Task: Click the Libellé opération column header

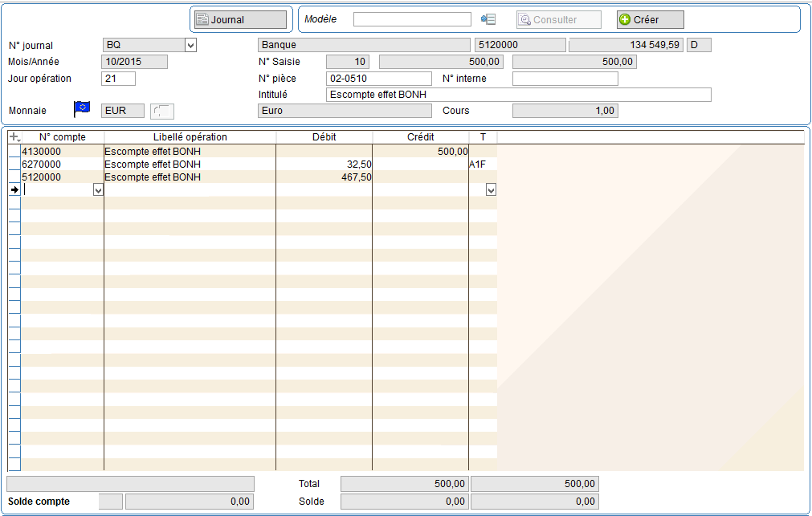Action: pyautogui.click(x=190, y=137)
